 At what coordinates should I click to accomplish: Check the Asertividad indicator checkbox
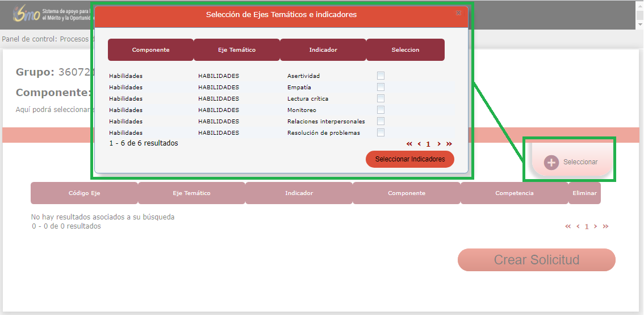click(x=380, y=76)
